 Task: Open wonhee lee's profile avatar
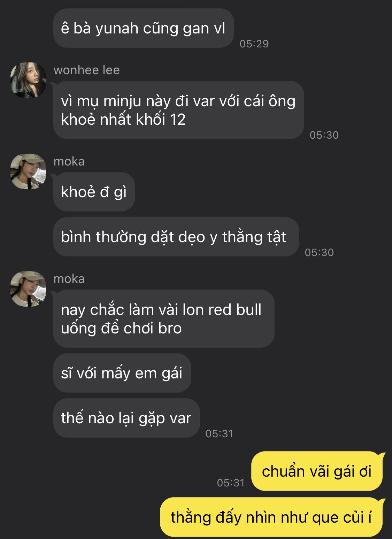click(28, 80)
